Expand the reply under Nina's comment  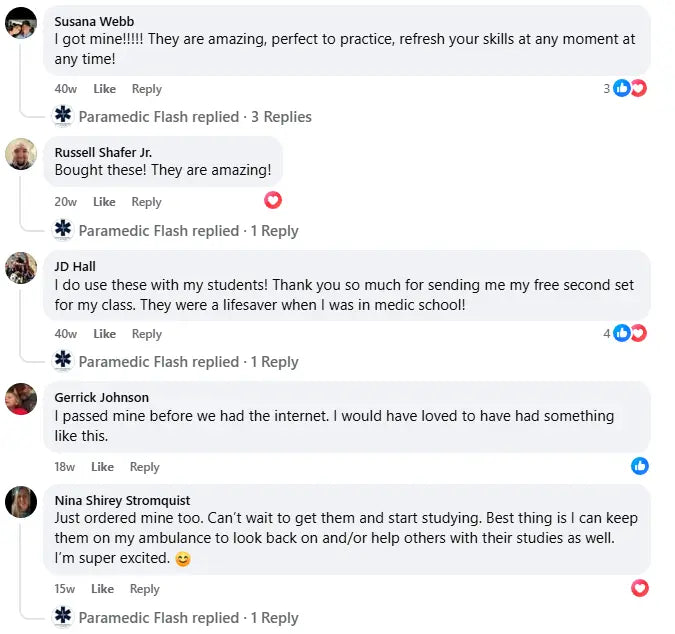(x=188, y=618)
